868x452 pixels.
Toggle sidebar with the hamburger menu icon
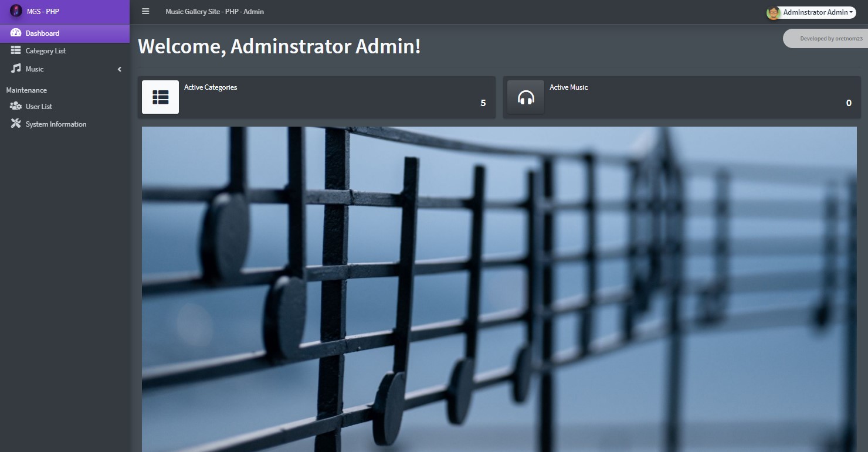(145, 11)
